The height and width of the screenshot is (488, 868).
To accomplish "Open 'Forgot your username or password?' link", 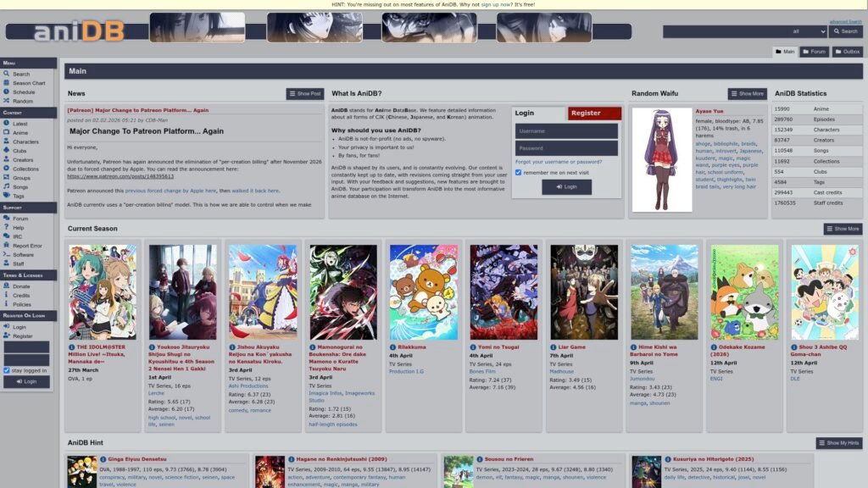I will point(558,161).
